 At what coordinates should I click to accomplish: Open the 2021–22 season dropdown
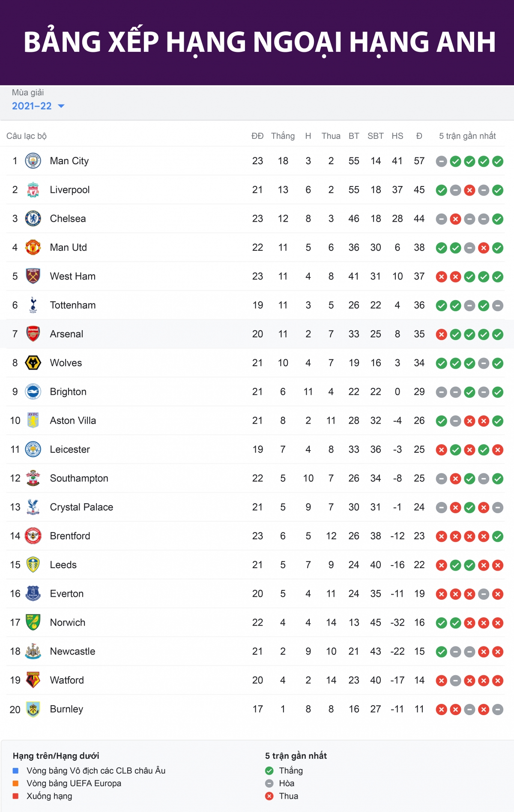click(x=38, y=106)
